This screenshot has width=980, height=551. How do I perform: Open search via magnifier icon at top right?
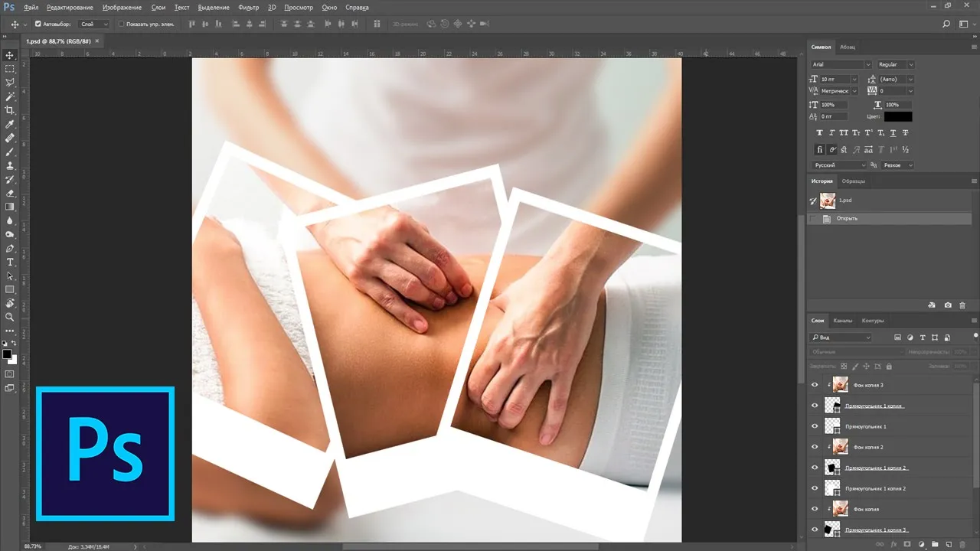(946, 24)
